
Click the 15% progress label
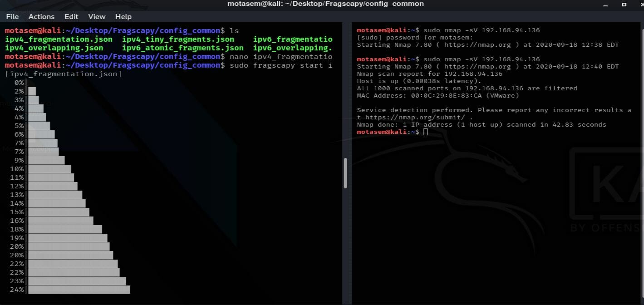pos(16,212)
